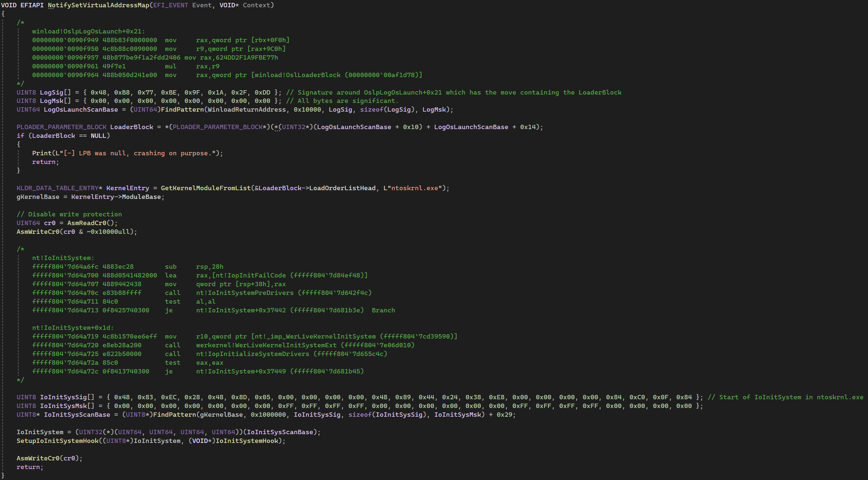Select the sizeof(LogSig) expression
The width and height of the screenshot is (868, 480).
tap(387, 109)
